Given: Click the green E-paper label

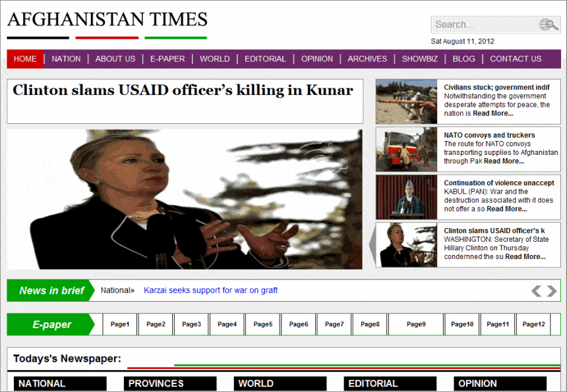Looking at the screenshot, I should 51,324.
